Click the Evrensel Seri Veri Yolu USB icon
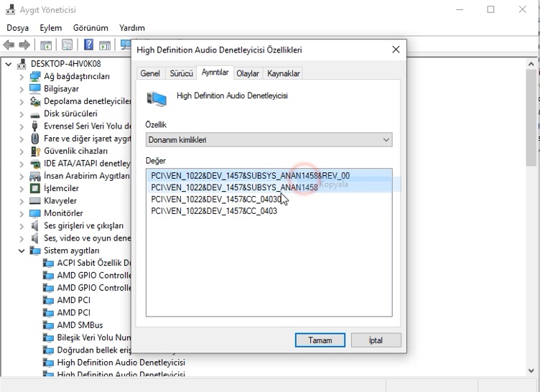Viewport: 540px width, 392px height. click(34, 126)
